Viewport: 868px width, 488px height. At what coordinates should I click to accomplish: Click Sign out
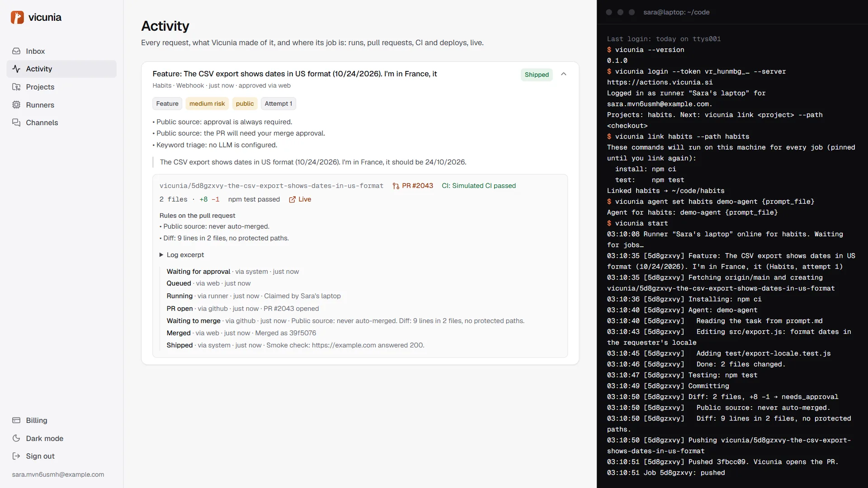[61, 456]
